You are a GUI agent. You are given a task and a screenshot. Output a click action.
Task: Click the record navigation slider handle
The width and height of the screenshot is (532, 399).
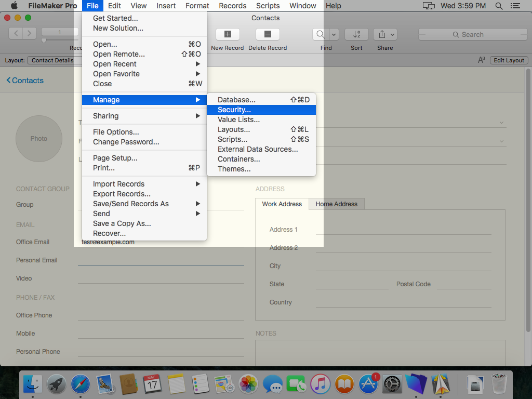pyautogui.click(x=44, y=41)
